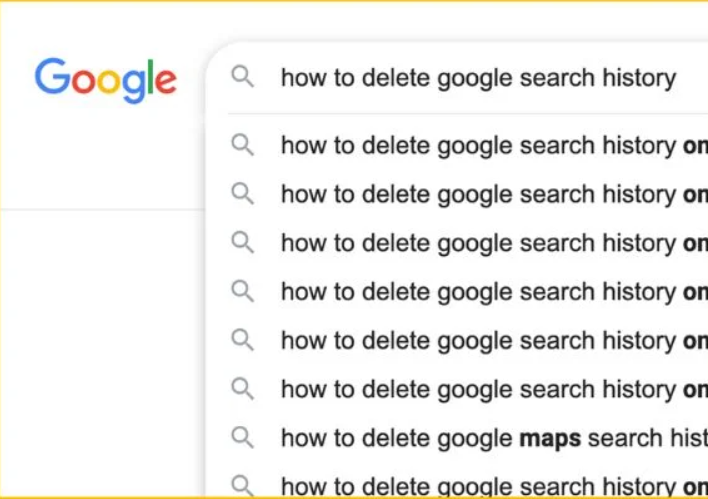Viewport: 708px width, 499px height.
Task: Click the Google logo
Action: (106, 80)
